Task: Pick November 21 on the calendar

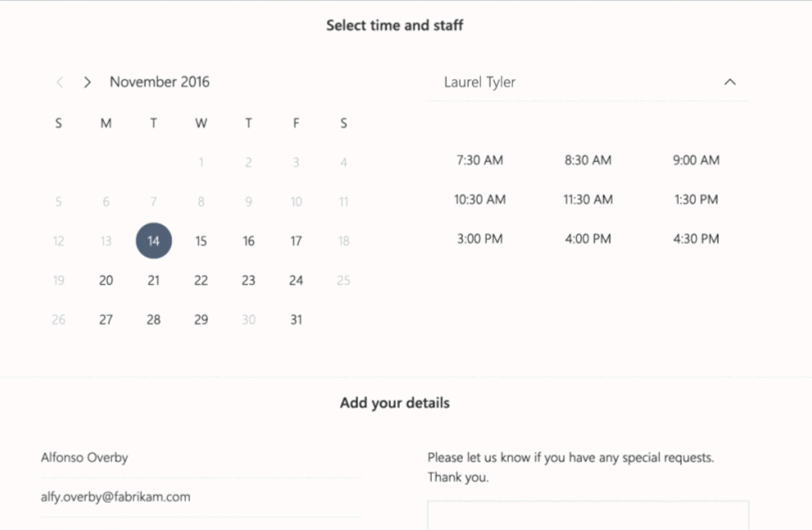Action: [153, 280]
